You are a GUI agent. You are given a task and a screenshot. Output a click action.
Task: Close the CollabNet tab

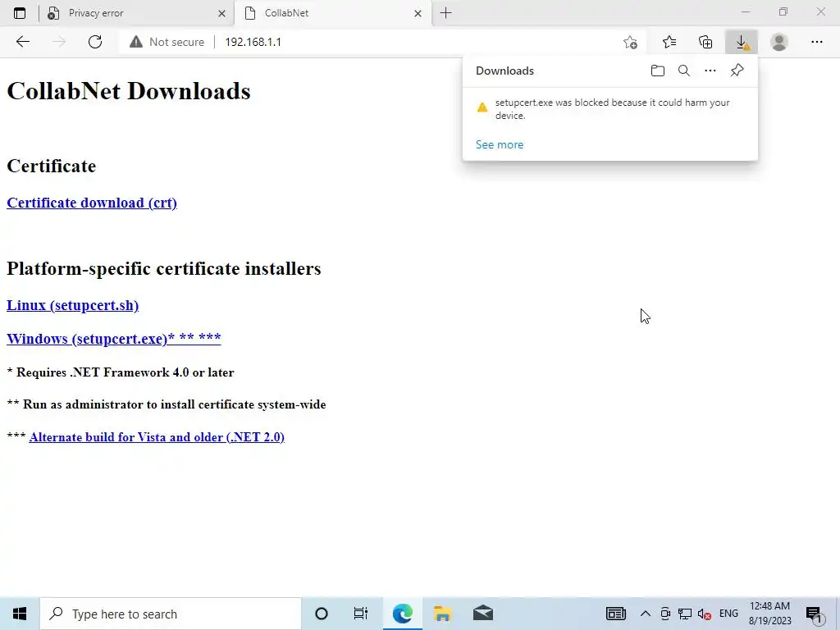[418, 13]
